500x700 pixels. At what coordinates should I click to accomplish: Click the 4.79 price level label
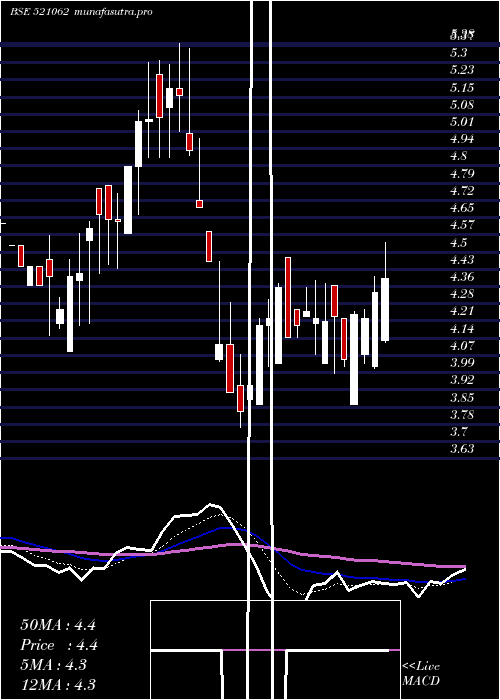[462, 174]
